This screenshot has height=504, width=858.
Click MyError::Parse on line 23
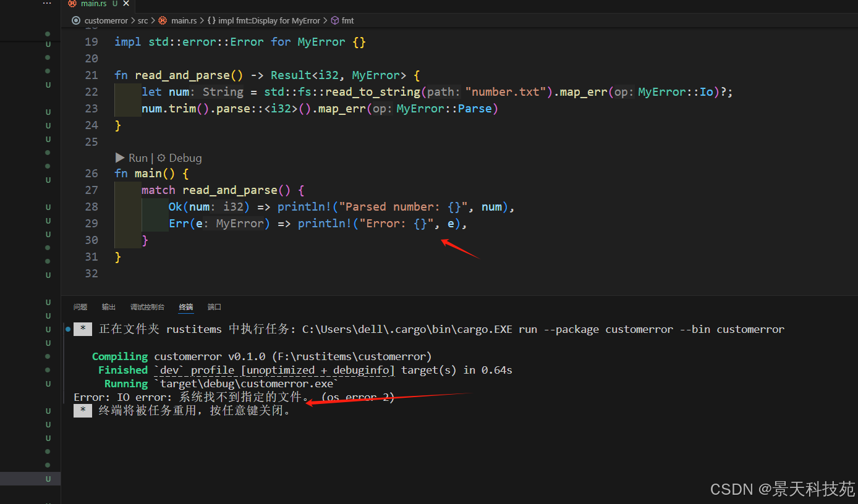point(444,109)
